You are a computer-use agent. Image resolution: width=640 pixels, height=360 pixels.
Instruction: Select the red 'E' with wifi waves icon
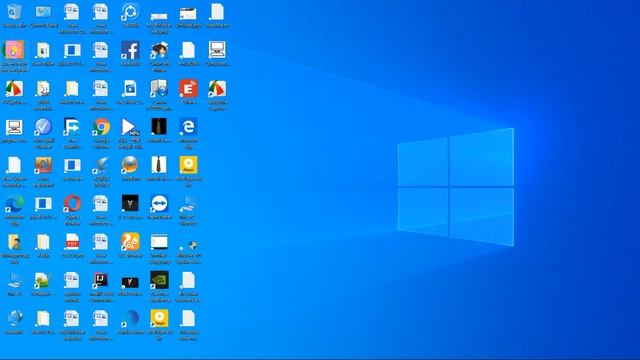[x=188, y=89]
